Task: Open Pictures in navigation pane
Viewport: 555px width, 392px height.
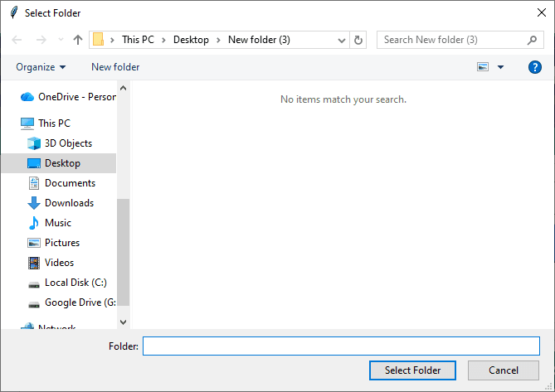Action: point(53,243)
